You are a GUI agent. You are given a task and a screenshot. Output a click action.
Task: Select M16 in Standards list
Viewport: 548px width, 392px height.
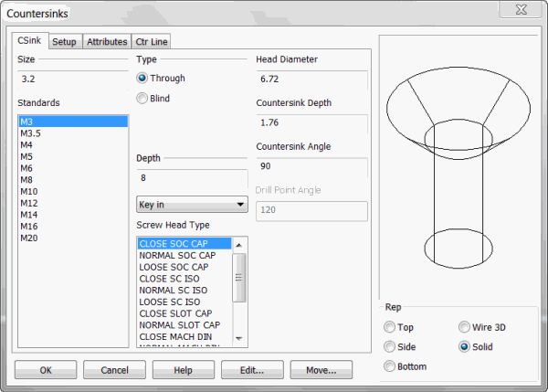tap(73, 227)
